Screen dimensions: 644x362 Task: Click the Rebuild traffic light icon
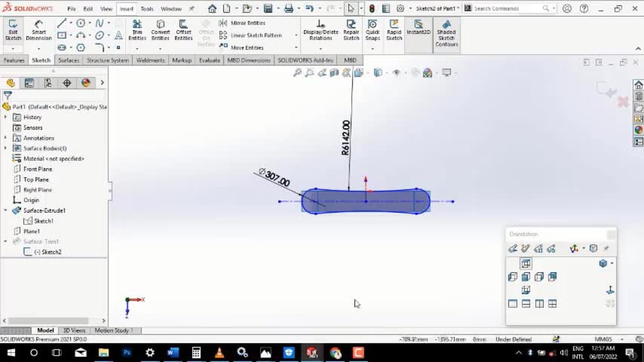372,8
